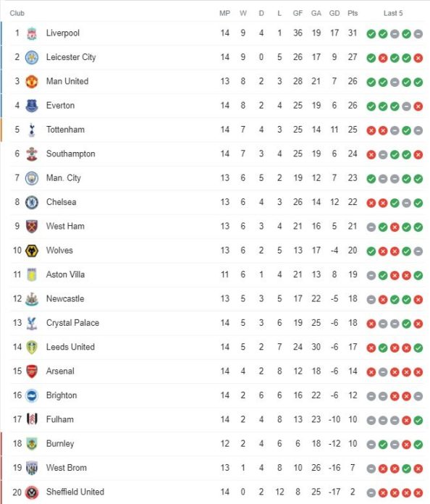The height and width of the screenshot is (504, 430).
Task: Click the Club column header
Action: coord(17,13)
